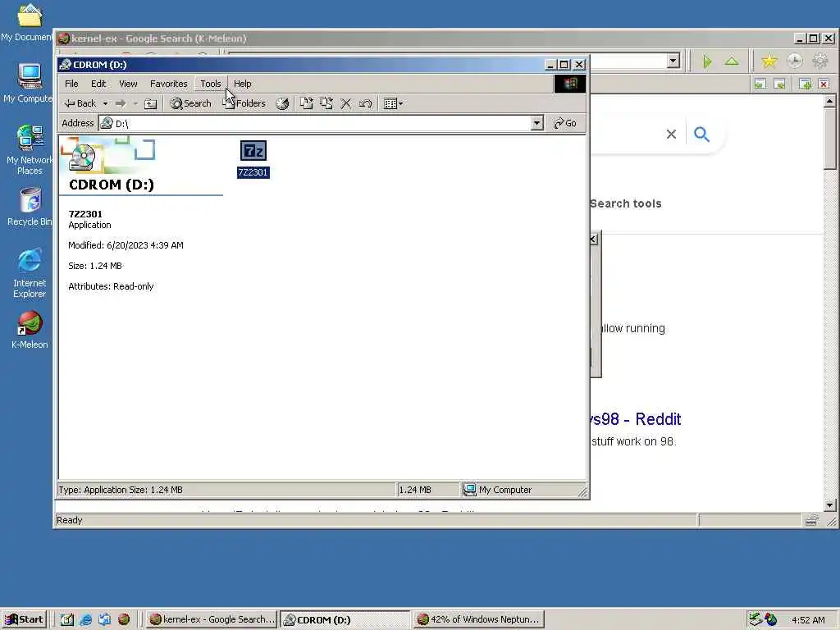The height and width of the screenshot is (630, 840).
Task: Open the Reddit search result link
Action: pyautogui.click(x=636, y=419)
